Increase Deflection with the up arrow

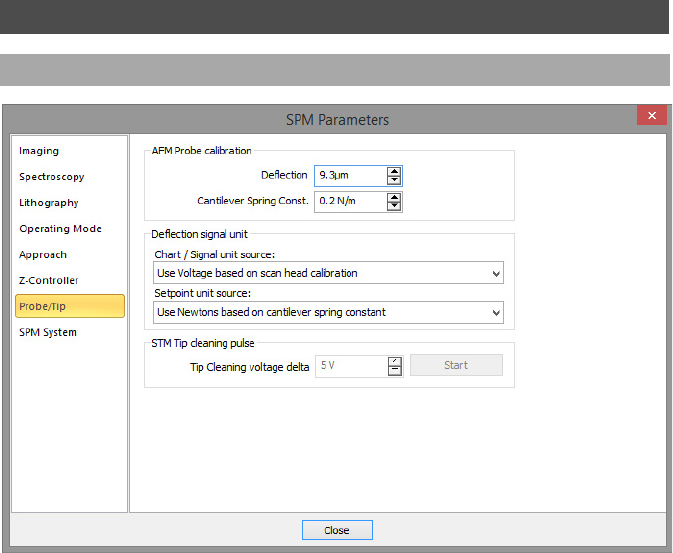pyautogui.click(x=394, y=171)
